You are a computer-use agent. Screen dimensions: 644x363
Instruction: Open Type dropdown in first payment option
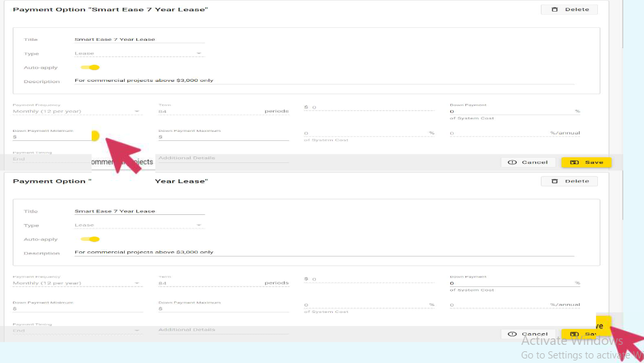139,53
